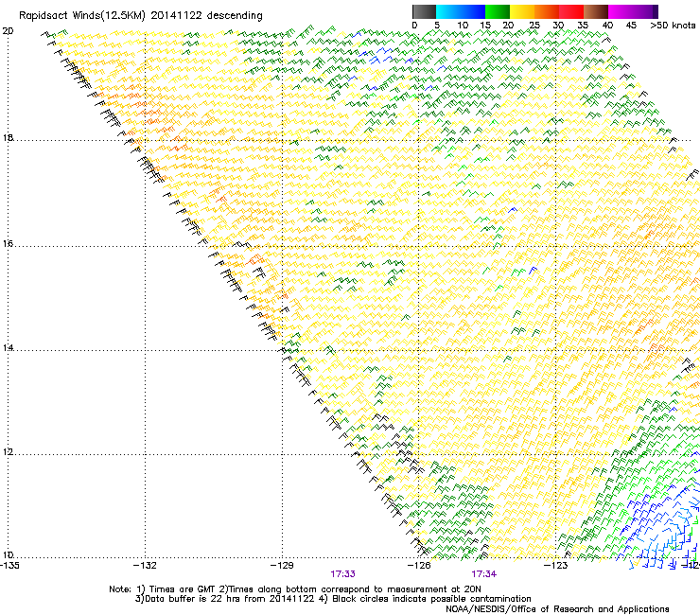Click the orange 25-30 knots legend segment
This screenshot has width=700, height=615.
tap(547, 11)
